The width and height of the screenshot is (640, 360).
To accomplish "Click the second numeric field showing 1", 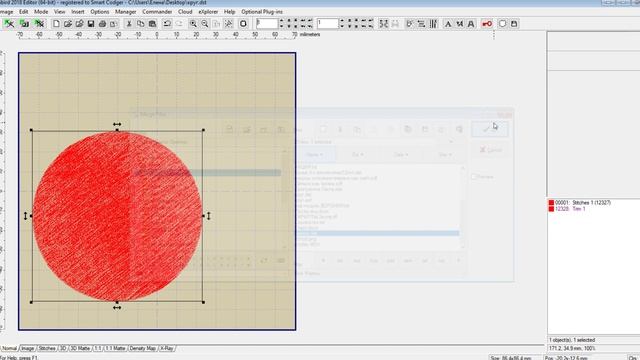I will (x=328, y=24).
